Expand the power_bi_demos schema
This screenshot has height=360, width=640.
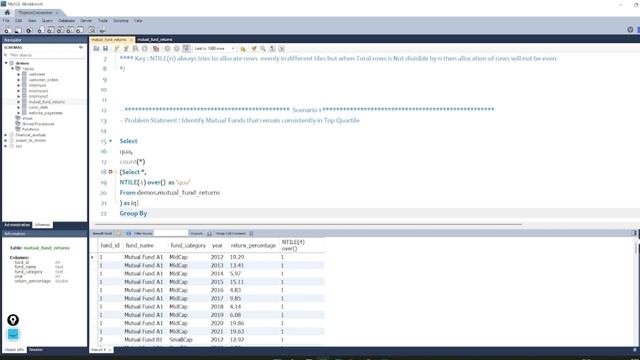6,140
